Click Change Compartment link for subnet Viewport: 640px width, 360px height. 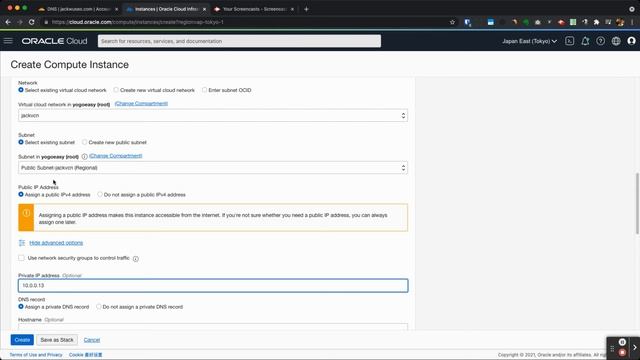click(x=116, y=156)
